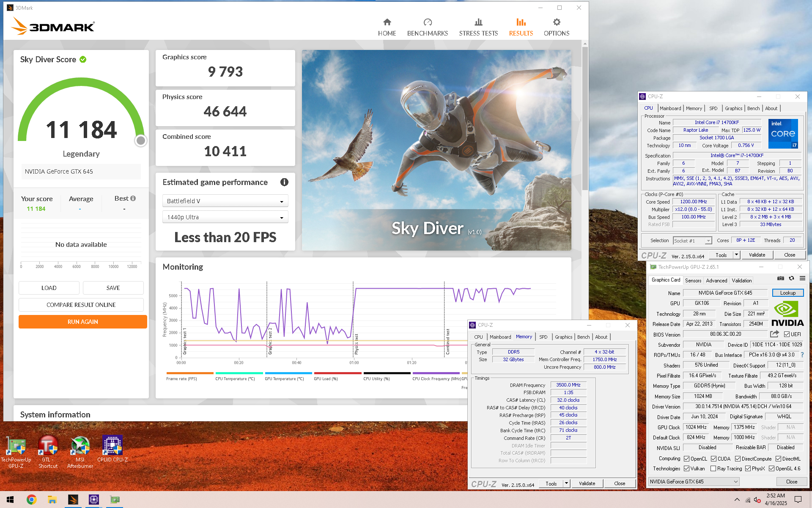Click the NVIDIA GeForce GTX 645 name field
The height and width of the screenshot is (508, 812).
pos(725,293)
